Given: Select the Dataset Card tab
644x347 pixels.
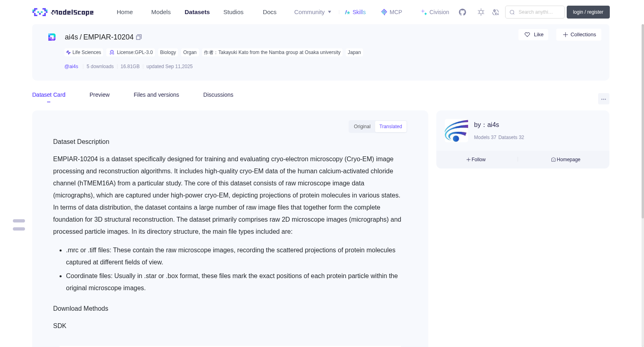Looking at the screenshot, I should tap(49, 95).
